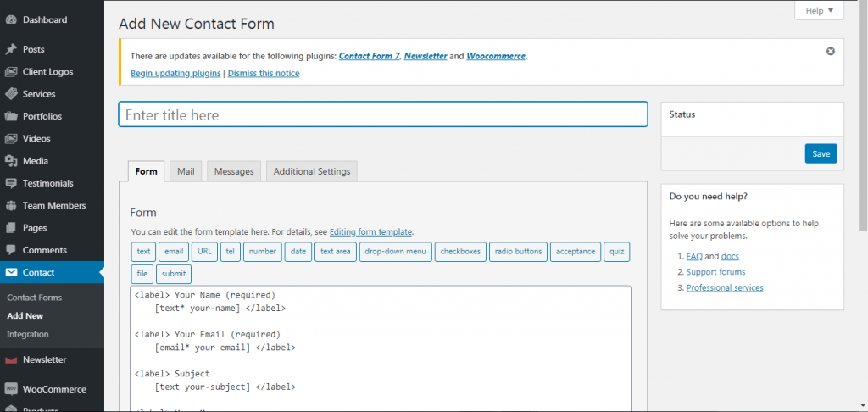868x412 pixels.
Task: Open the Professional services link
Action: point(725,288)
